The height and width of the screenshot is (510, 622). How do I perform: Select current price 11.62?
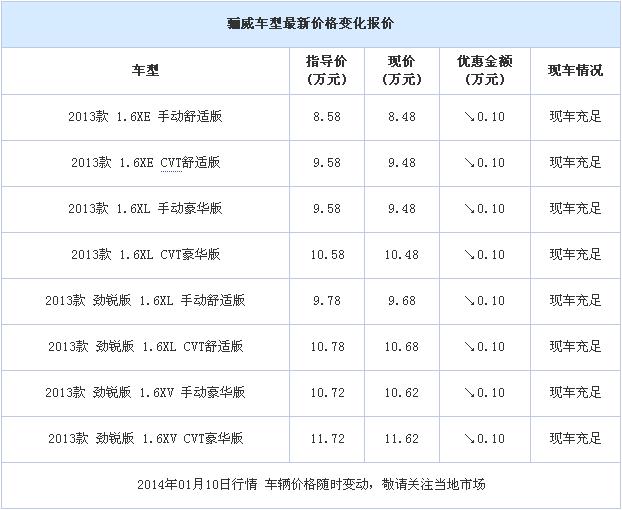tap(401, 439)
